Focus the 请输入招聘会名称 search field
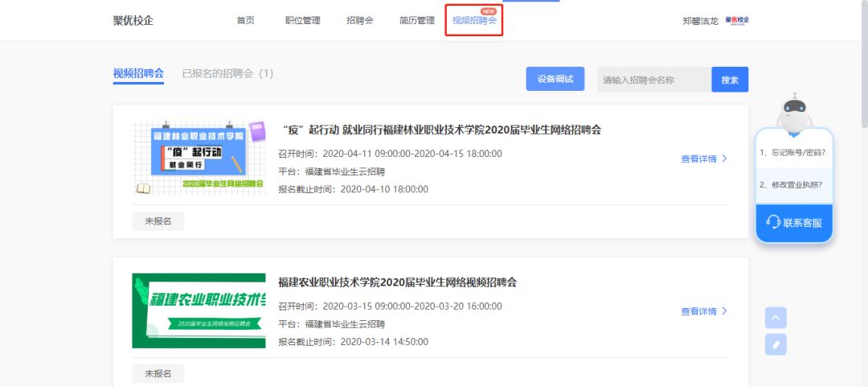 653,80
